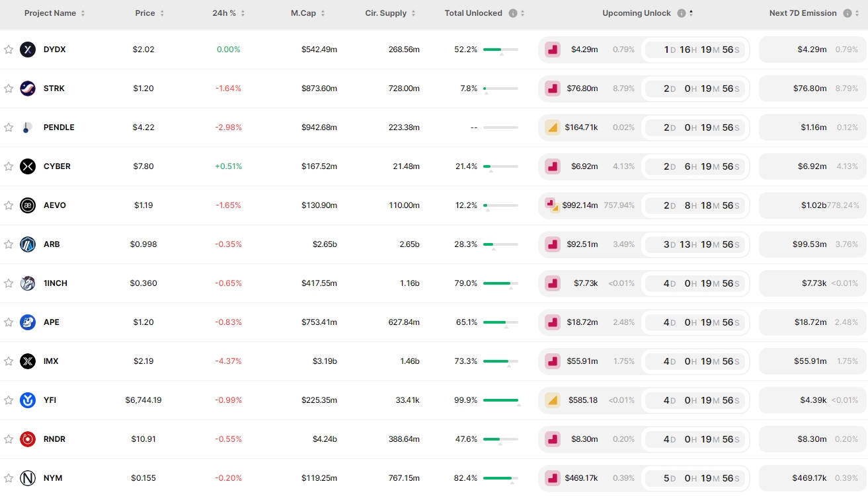Click the STRK token logo
Image resolution: width=868 pixels, height=496 pixels.
coord(28,89)
